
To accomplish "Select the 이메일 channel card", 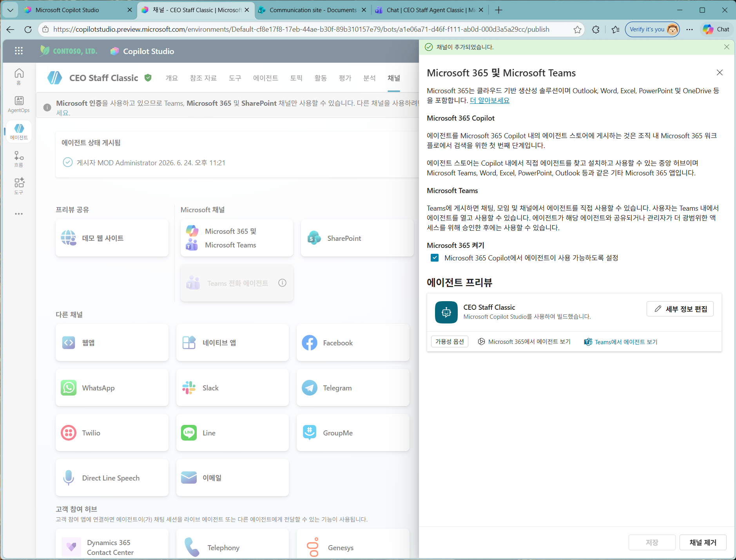I will (x=232, y=478).
